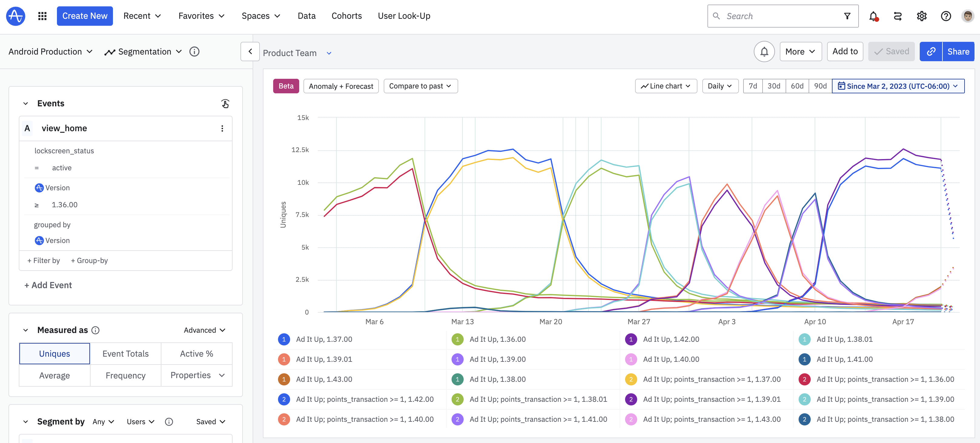Select the 30d date range tab
This screenshot has width=980, height=443.
pyautogui.click(x=773, y=86)
